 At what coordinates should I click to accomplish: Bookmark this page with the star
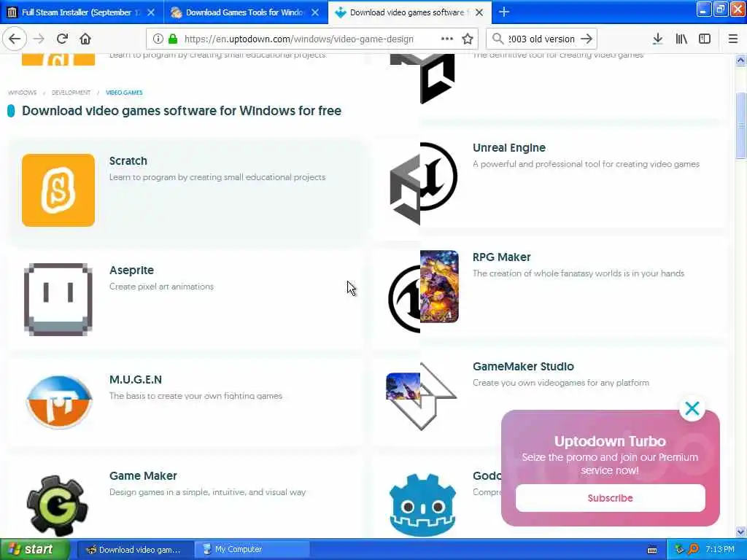point(468,39)
